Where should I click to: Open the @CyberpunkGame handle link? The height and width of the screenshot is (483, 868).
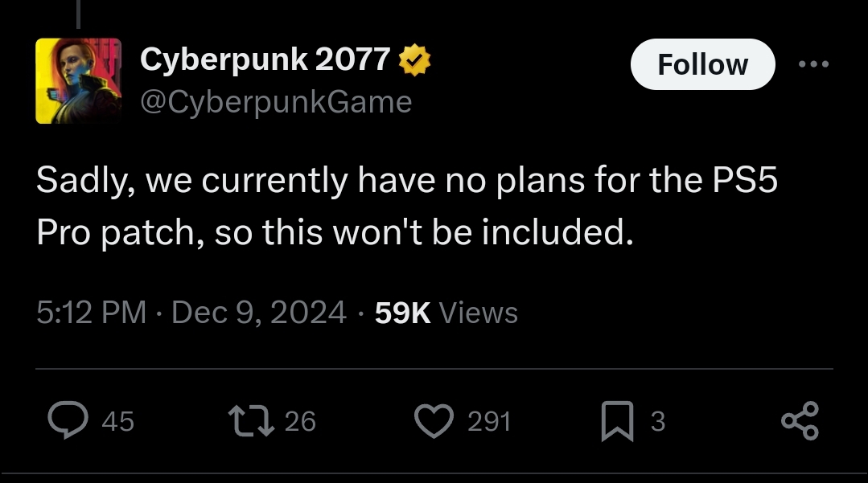(x=275, y=101)
